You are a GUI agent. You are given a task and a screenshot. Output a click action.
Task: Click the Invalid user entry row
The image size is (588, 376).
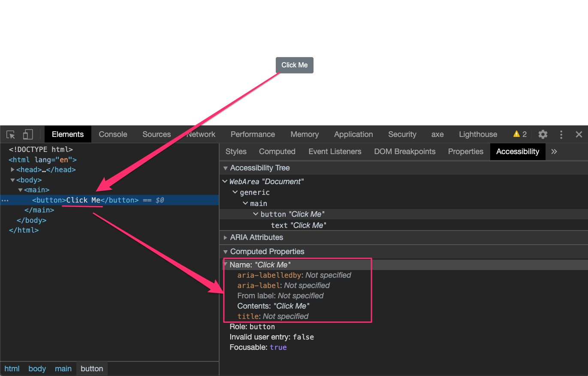pos(272,337)
